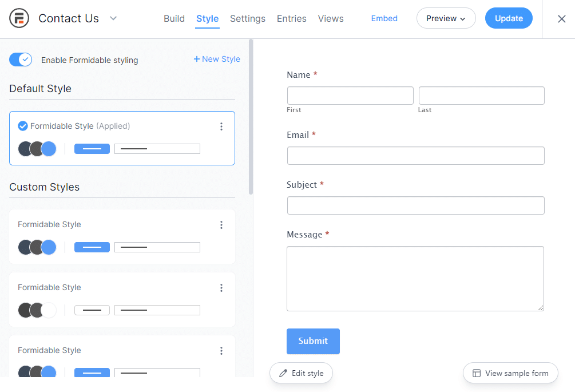Open three-dot menu of the applied default style
Viewport: 575px width, 392px height.
click(x=221, y=126)
